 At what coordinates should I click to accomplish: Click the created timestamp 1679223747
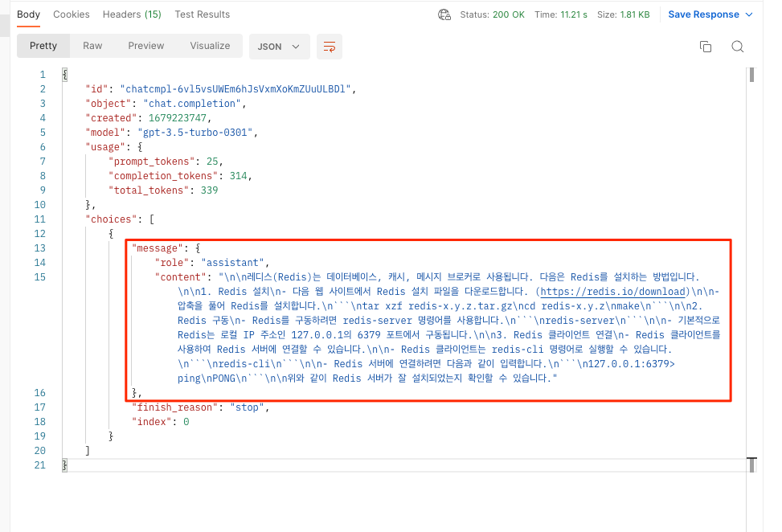pyautogui.click(x=178, y=118)
